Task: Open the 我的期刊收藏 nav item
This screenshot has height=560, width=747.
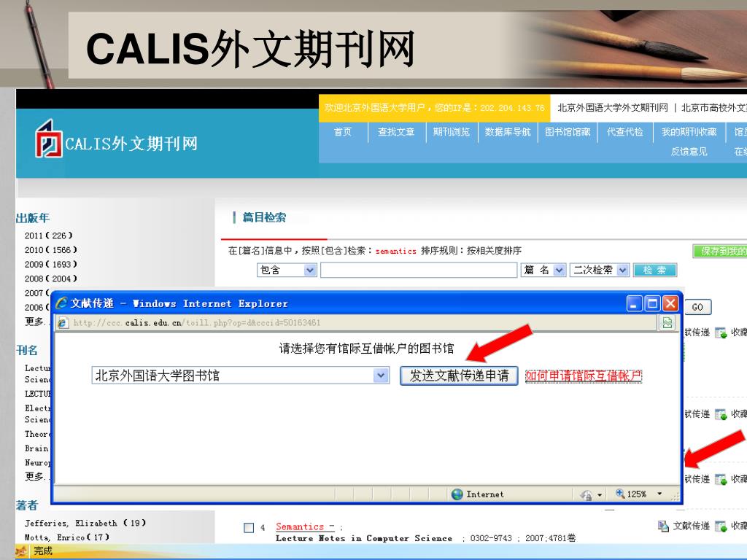Action: (689, 132)
